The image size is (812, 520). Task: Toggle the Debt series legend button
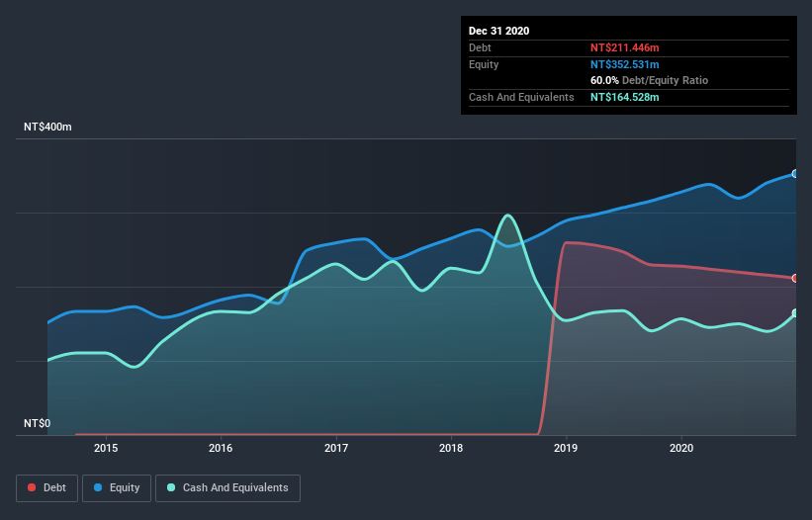coord(47,488)
